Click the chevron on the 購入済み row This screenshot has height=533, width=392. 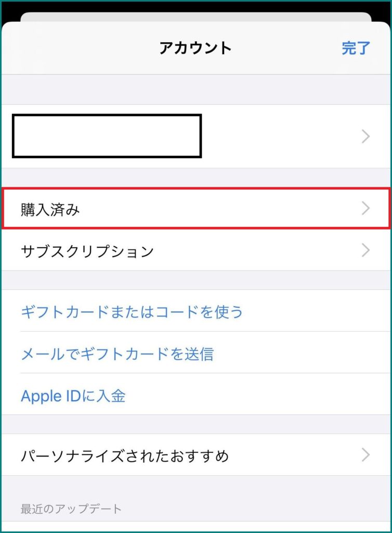pyautogui.click(x=365, y=208)
